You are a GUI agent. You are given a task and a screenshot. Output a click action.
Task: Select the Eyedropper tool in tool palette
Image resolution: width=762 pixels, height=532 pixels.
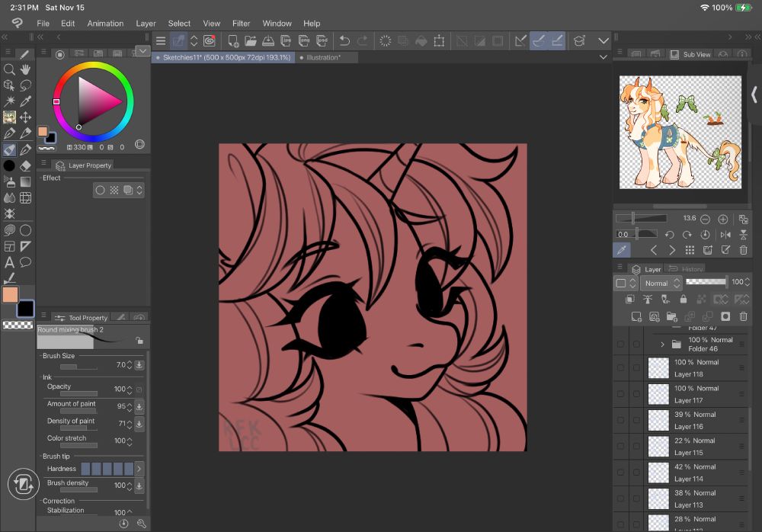(25, 101)
